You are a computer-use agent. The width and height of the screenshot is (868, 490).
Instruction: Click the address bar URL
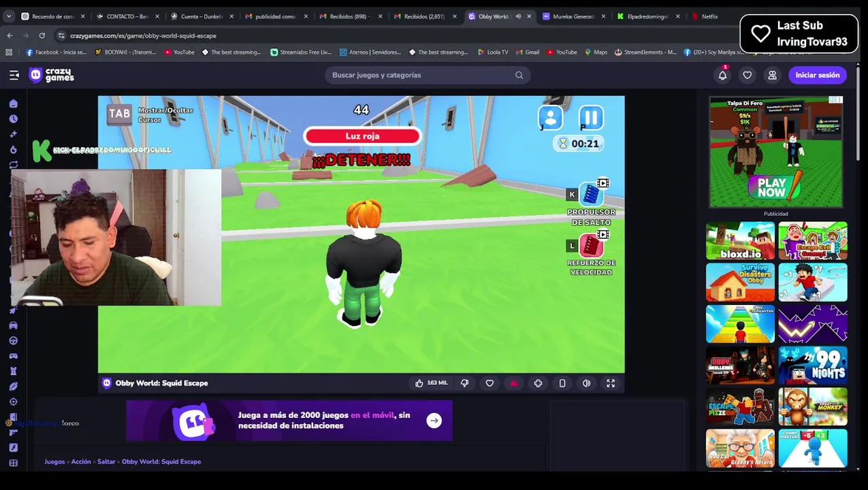coord(143,35)
